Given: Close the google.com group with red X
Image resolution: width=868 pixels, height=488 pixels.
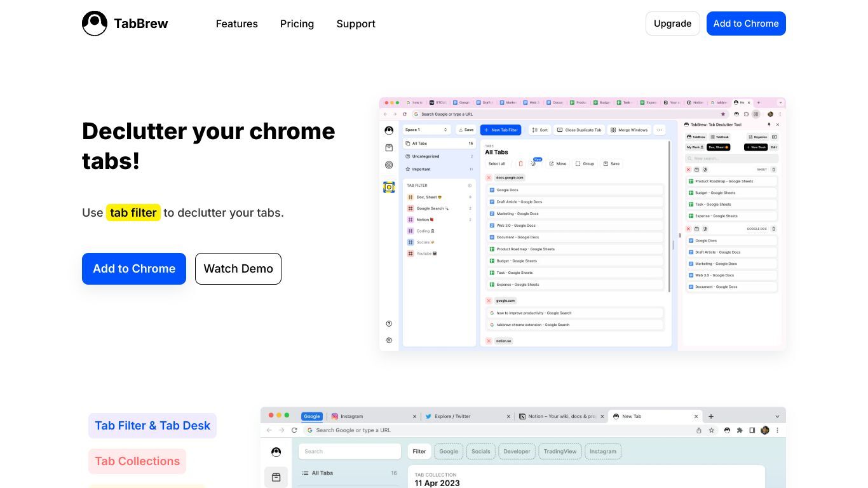Looking at the screenshot, I should (489, 301).
